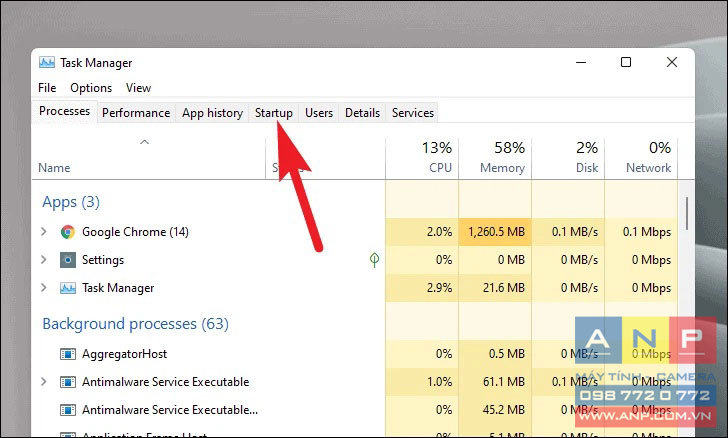Click the 2.0% CPU cell for Chrome
The width and height of the screenshot is (728, 438).
coord(422,232)
